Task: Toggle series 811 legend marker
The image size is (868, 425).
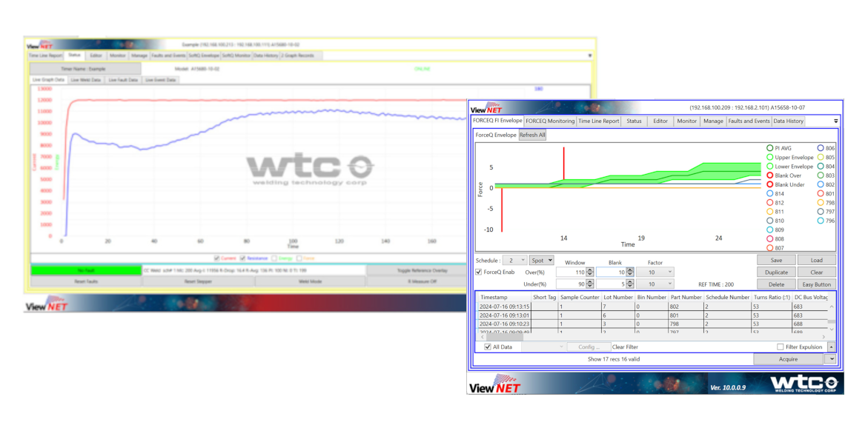Action: [769, 212]
